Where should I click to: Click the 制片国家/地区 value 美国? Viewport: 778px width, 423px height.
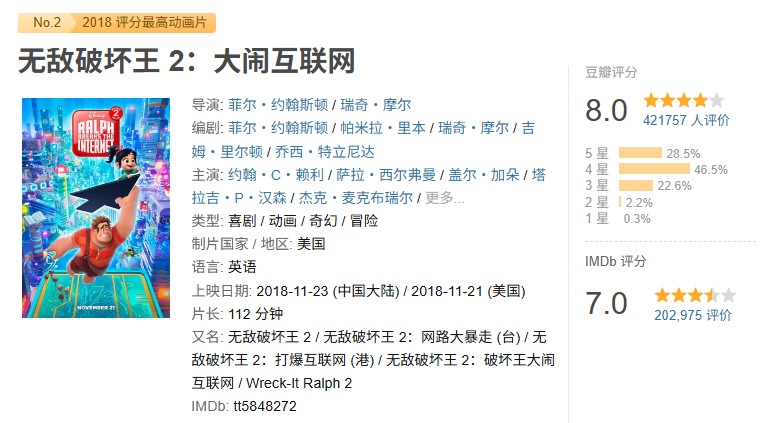311,244
